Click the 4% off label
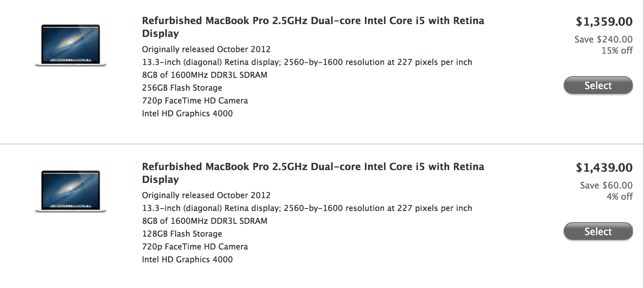Image resolution: width=644 pixels, height=288 pixels. pos(620,197)
